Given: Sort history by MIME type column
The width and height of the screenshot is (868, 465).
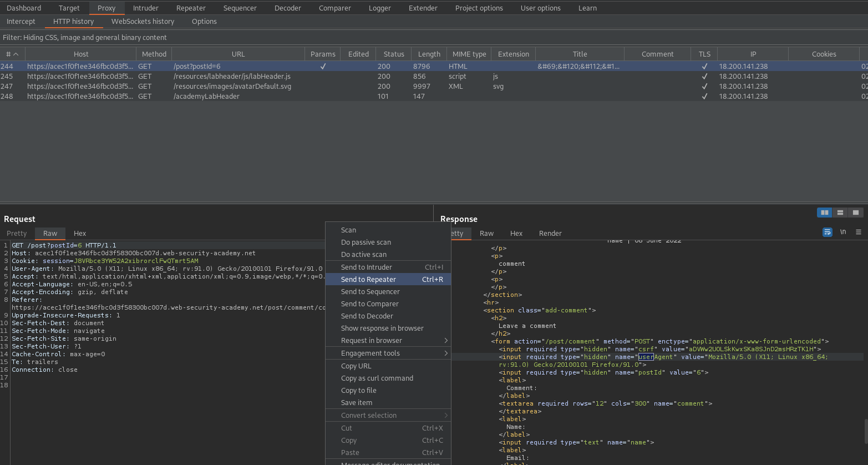Looking at the screenshot, I should point(469,54).
